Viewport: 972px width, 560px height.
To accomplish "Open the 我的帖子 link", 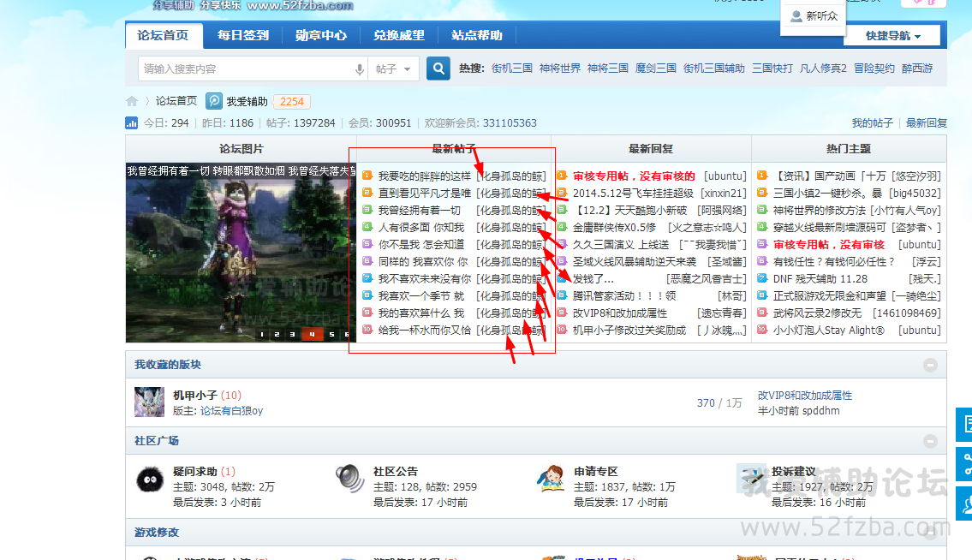I will tap(872, 122).
